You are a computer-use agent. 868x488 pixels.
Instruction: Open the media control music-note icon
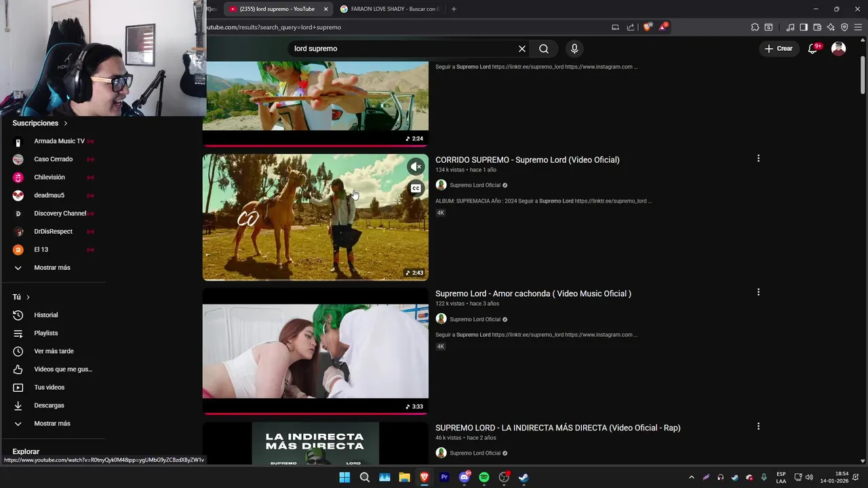click(x=790, y=27)
